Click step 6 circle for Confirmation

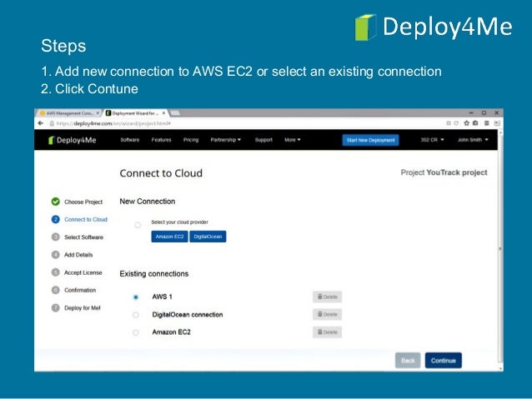point(55,290)
